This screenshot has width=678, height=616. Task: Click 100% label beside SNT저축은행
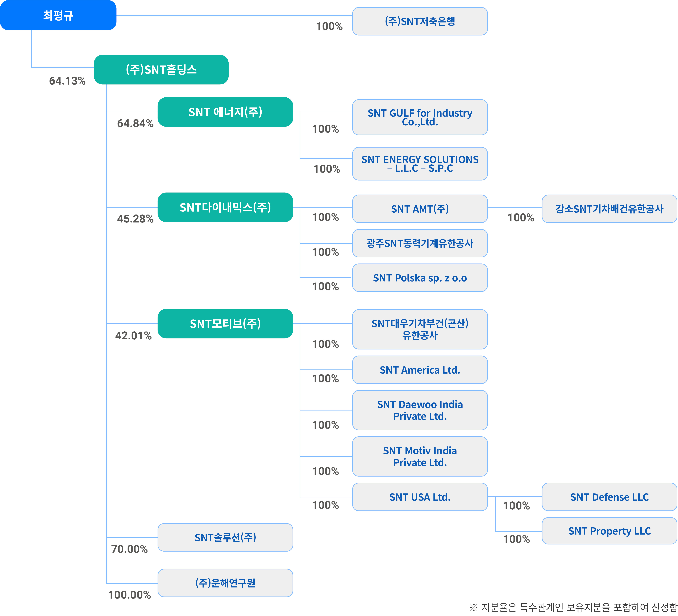point(329,26)
